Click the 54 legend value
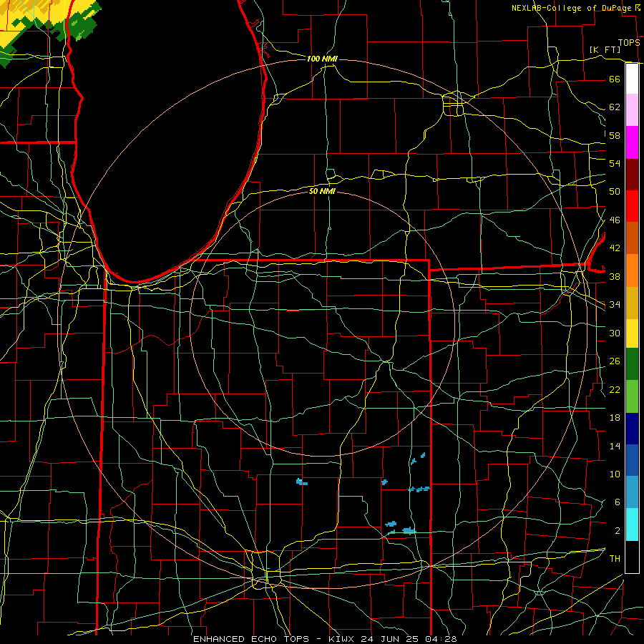The image size is (644, 644). pos(615,163)
